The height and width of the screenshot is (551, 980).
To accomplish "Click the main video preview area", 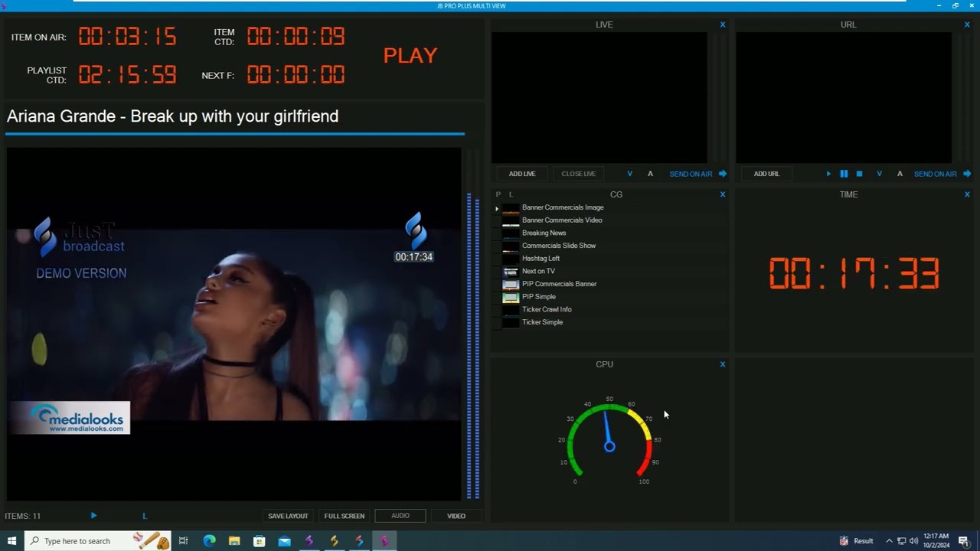I will coord(234,324).
